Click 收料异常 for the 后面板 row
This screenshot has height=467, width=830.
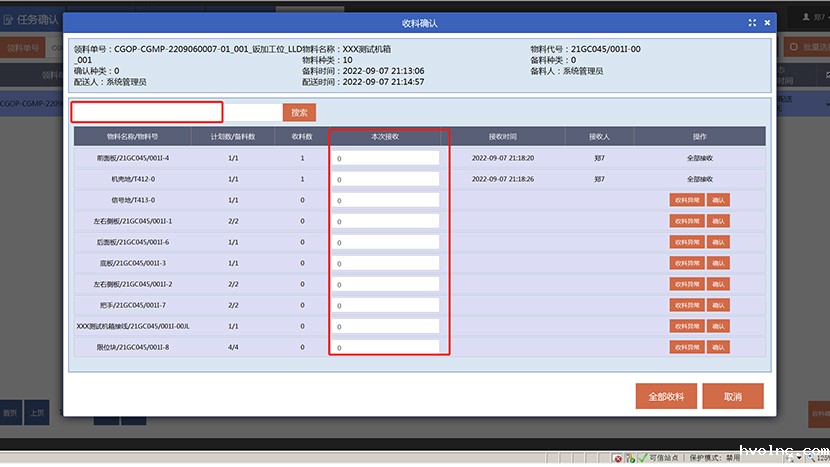687,242
